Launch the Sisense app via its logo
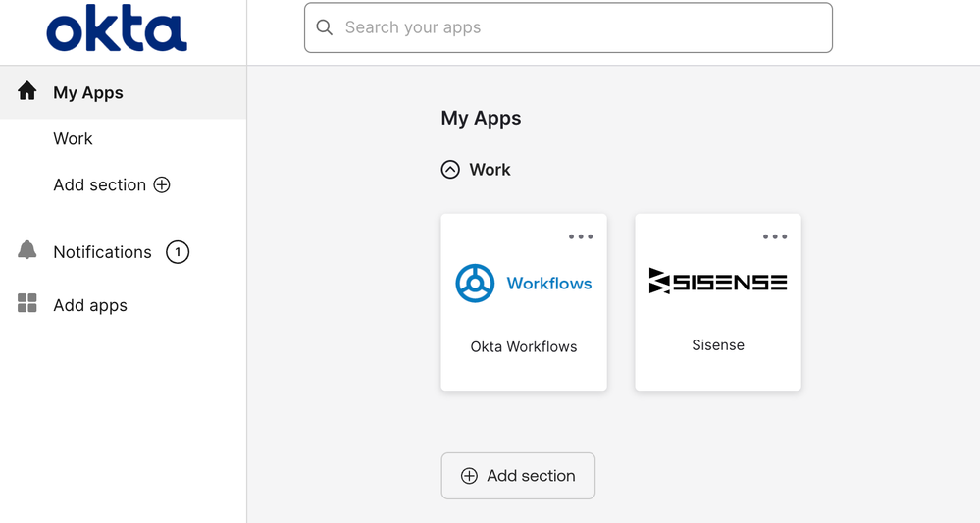980x523 pixels. click(718, 282)
